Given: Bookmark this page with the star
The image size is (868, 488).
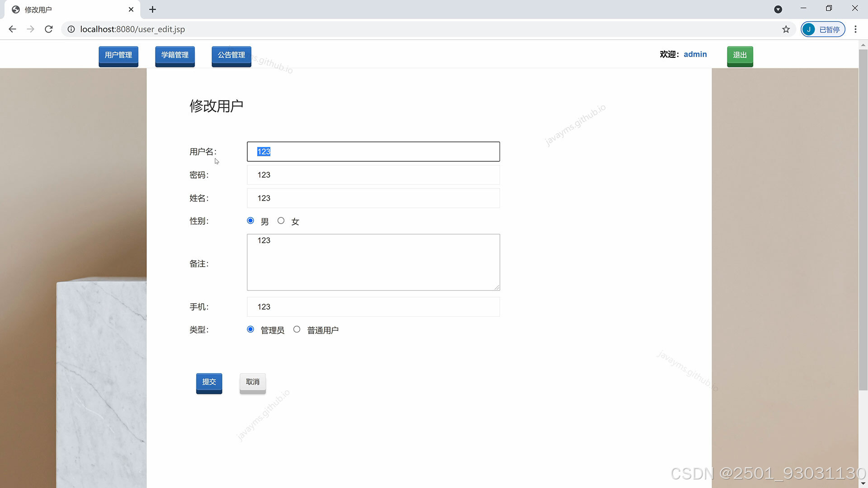Looking at the screenshot, I should [786, 29].
